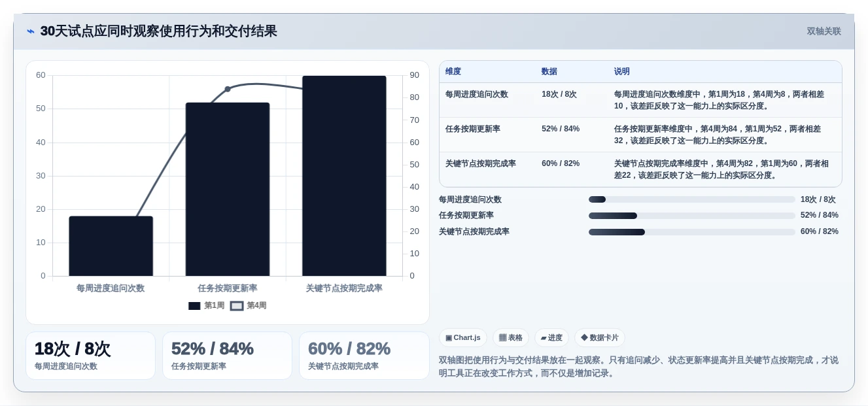
Task: Click the 任务按期更新率 bar in chart
Action: pyautogui.click(x=228, y=189)
